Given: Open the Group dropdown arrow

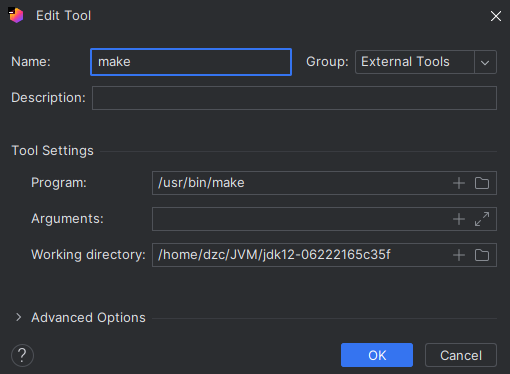Looking at the screenshot, I should 485,62.
